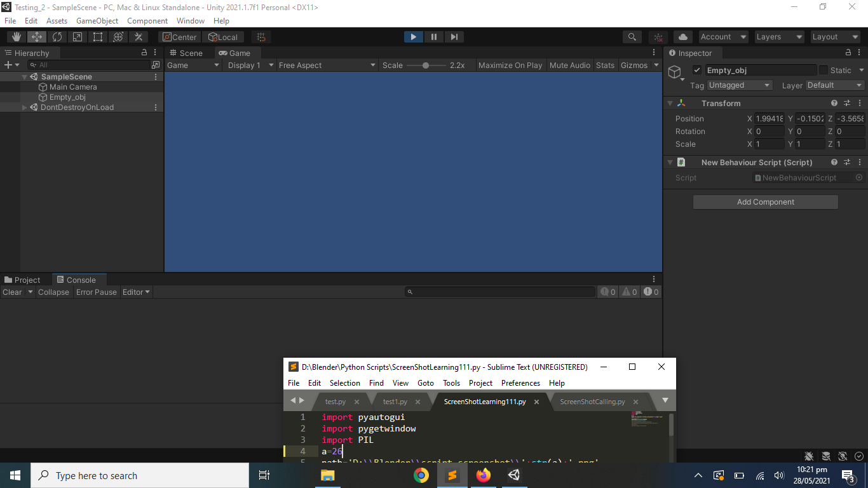
Task: Click the Play button
Action: click(414, 37)
